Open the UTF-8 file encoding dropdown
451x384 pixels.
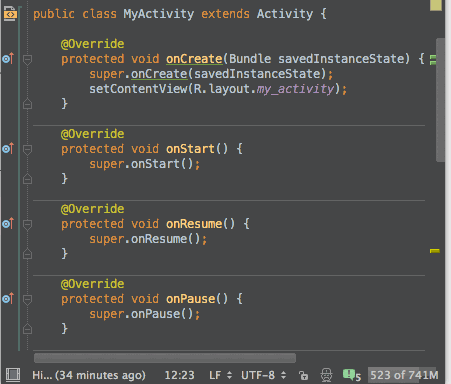[263, 375]
